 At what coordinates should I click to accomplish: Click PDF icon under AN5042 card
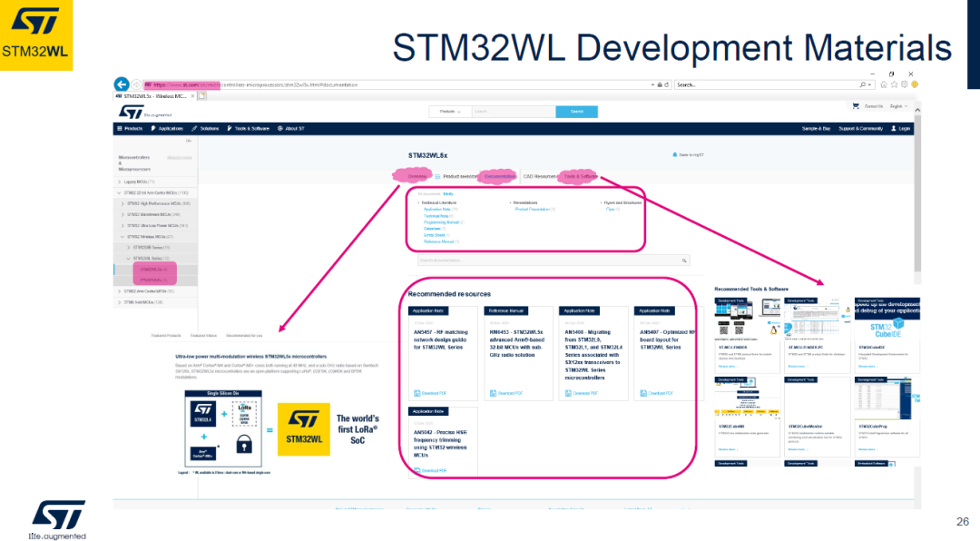[417, 470]
